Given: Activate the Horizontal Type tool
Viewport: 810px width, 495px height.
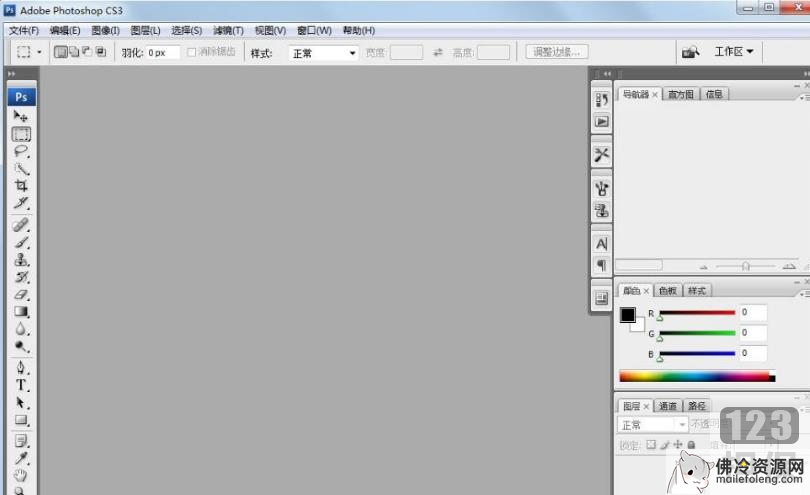Looking at the screenshot, I should point(21,385).
